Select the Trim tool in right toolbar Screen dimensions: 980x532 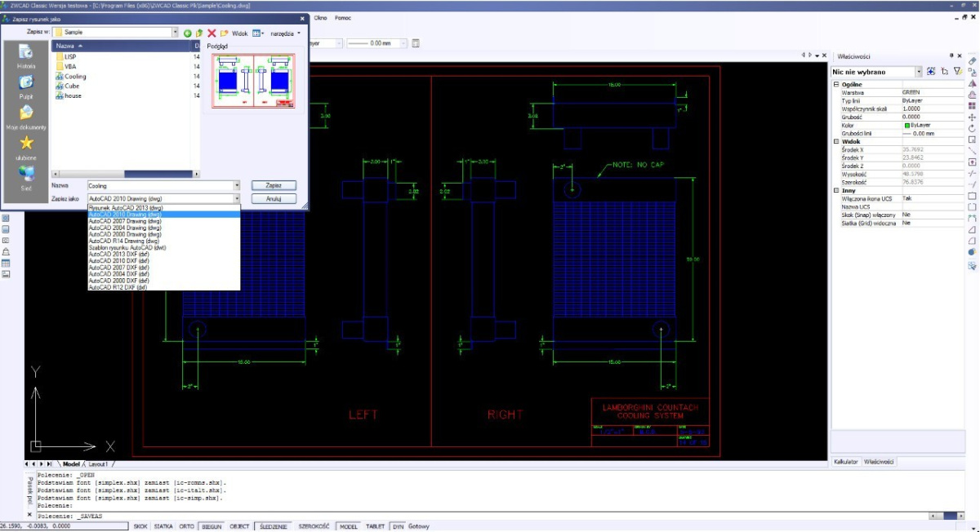[x=972, y=173]
